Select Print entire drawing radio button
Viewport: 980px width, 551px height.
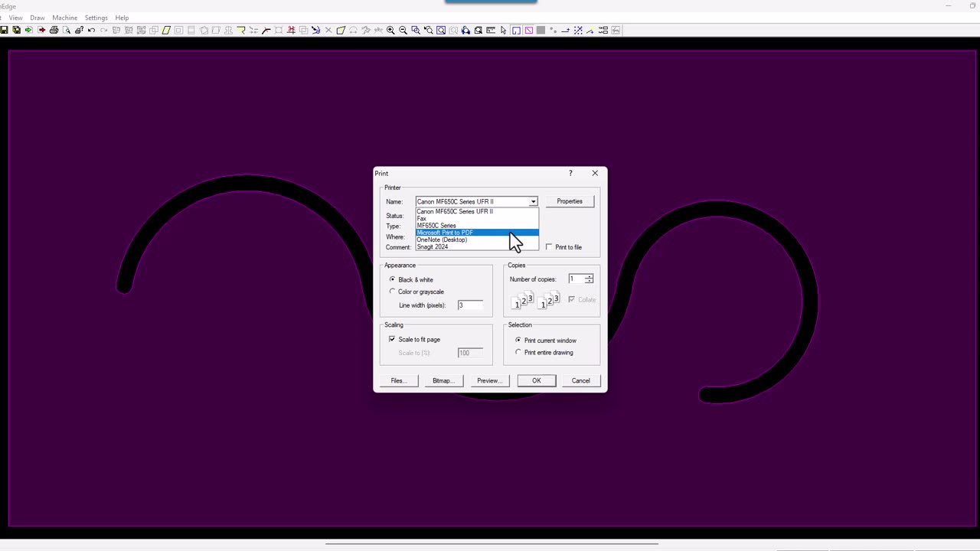pos(518,352)
